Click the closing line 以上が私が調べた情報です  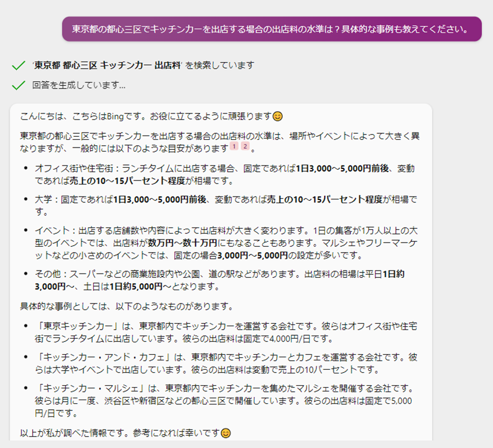pos(125,433)
